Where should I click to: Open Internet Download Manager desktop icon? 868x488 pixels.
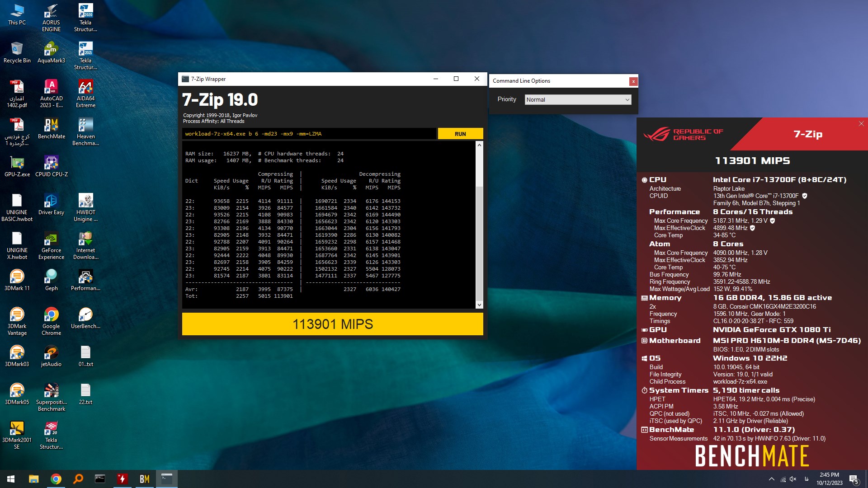point(85,245)
